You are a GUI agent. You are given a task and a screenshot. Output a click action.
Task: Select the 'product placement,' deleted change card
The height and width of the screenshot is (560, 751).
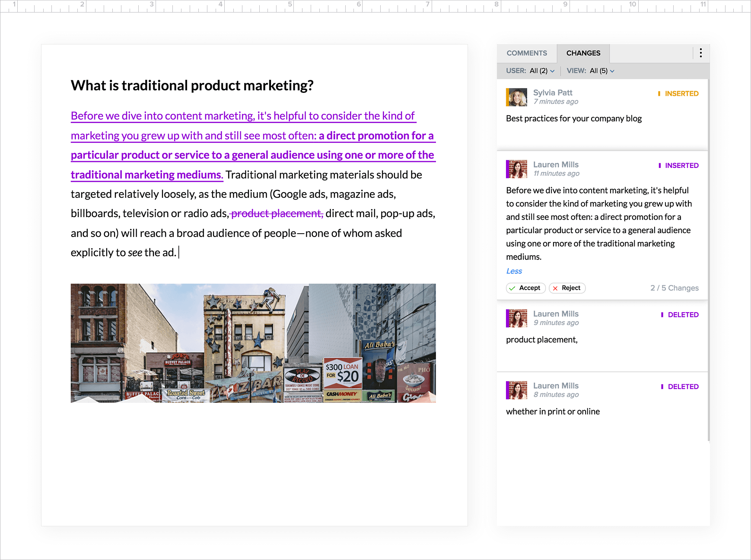tap(602, 336)
